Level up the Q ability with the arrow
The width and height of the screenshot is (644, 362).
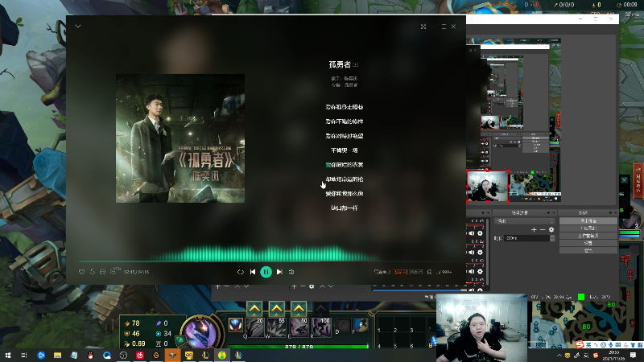click(x=254, y=309)
